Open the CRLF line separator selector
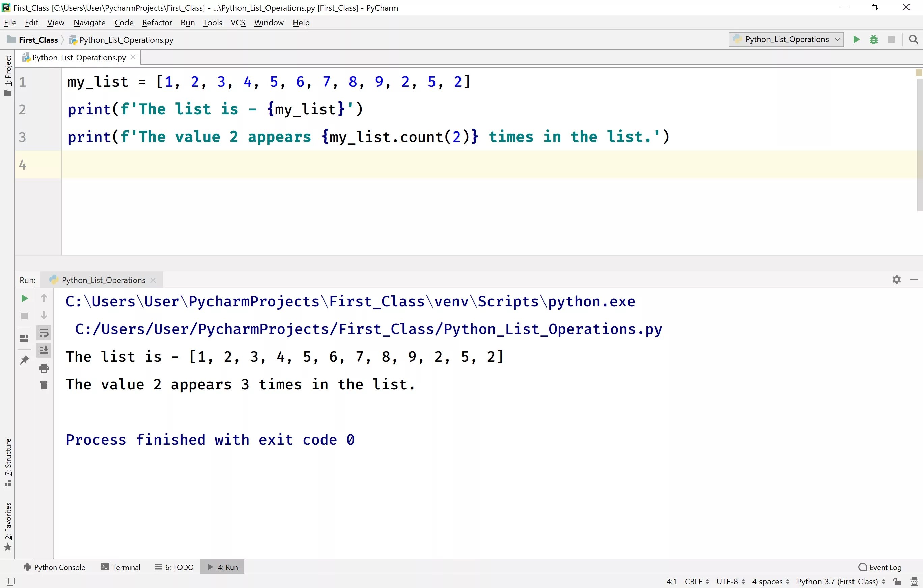923x588 pixels. (696, 581)
